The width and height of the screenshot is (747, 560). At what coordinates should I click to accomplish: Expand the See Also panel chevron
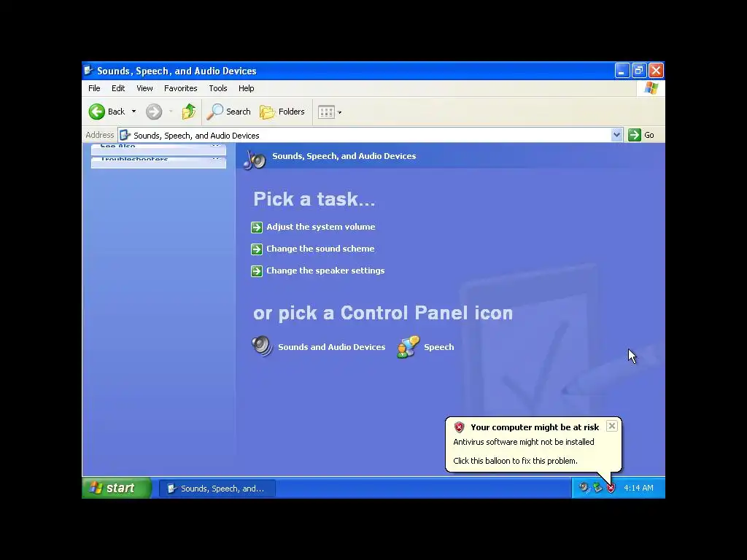pos(215,146)
